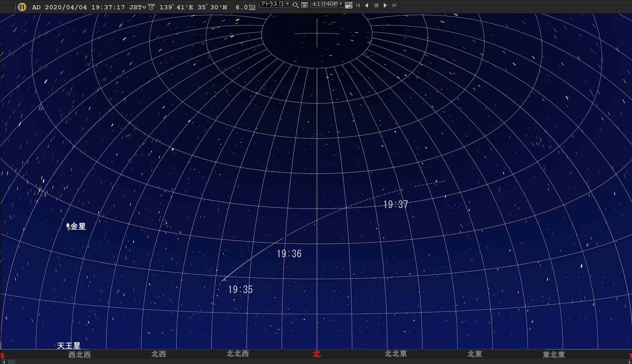
Task: Click the yellow circular 11 icon
Action: pyautogui.click(x=22, y=7)
